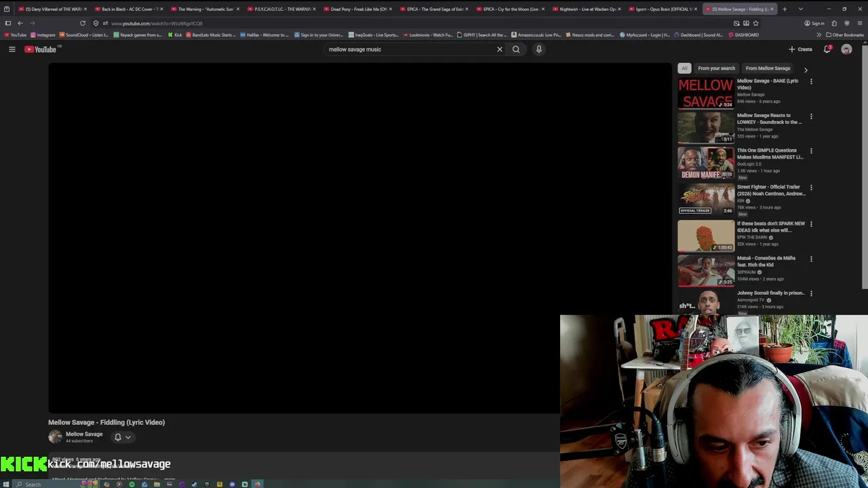
Task: Open options for 'If these beats don't SPARK' video
Action: 811,224
